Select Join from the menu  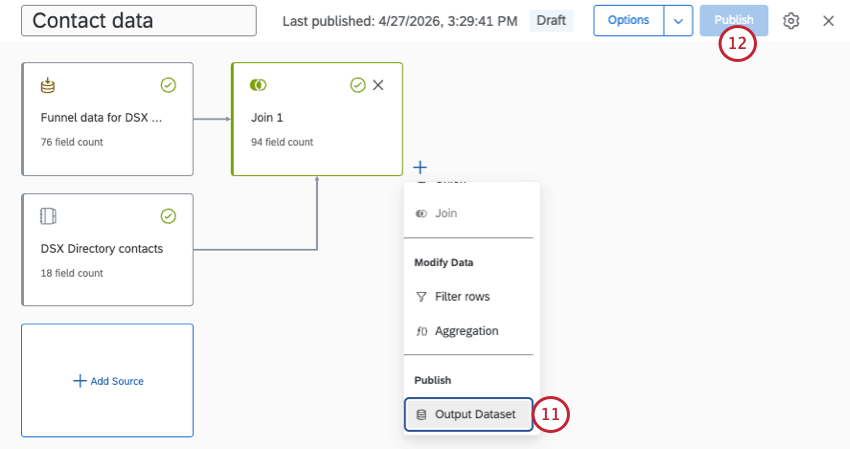coord(468,214)
